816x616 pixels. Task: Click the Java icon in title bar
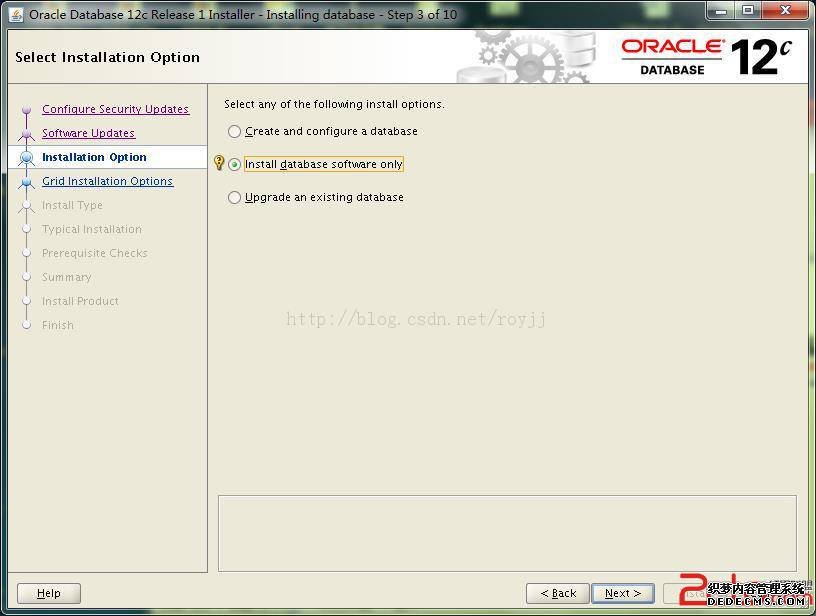(x=15, y=14)
